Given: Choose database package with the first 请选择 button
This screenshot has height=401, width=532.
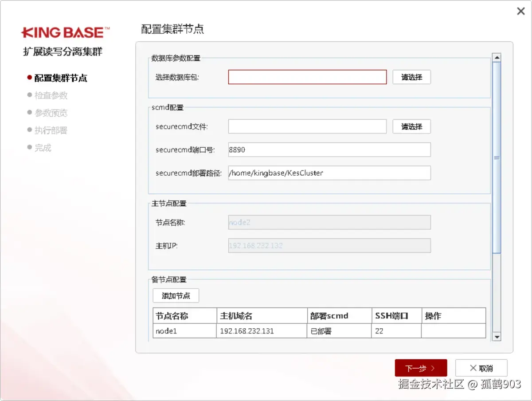Looking at the screenshot, I should (x=411, y=77).
